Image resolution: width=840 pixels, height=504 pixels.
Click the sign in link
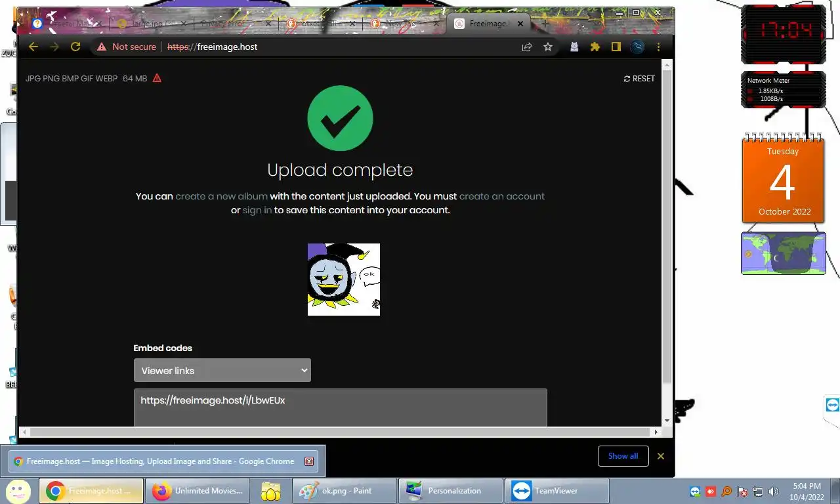pos(257,211)
